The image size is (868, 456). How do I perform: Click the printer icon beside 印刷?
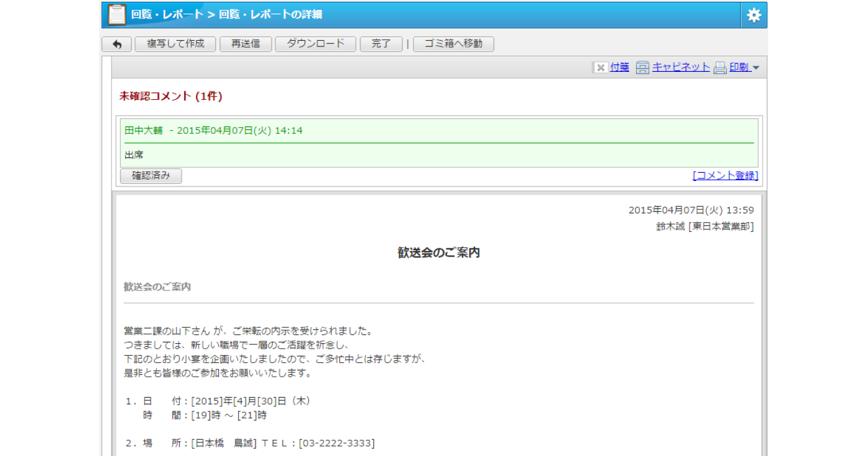point(720,68)
